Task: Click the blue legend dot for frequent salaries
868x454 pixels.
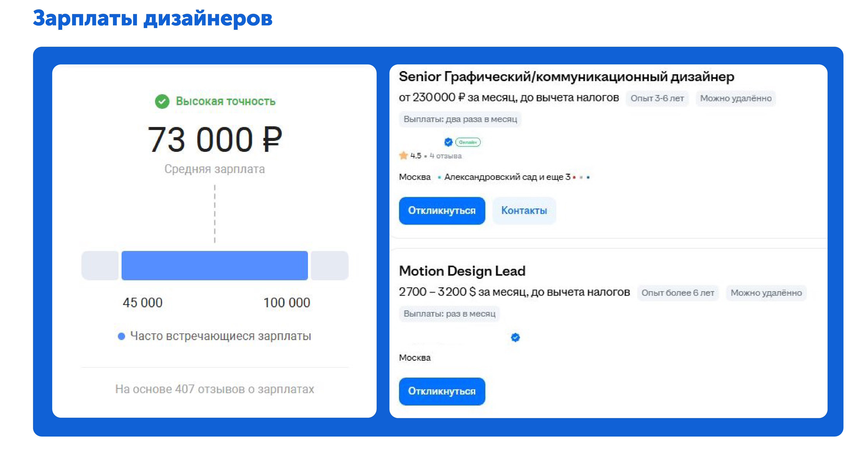Action: [x=121, y=336]
